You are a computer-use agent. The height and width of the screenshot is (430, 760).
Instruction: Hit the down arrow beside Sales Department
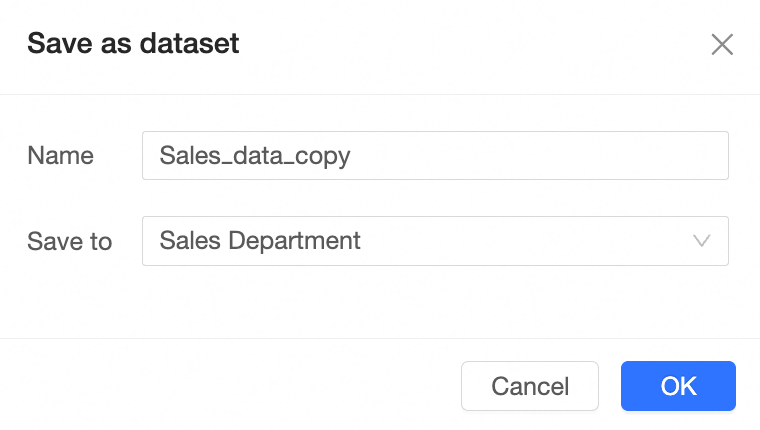coord(702,241)
